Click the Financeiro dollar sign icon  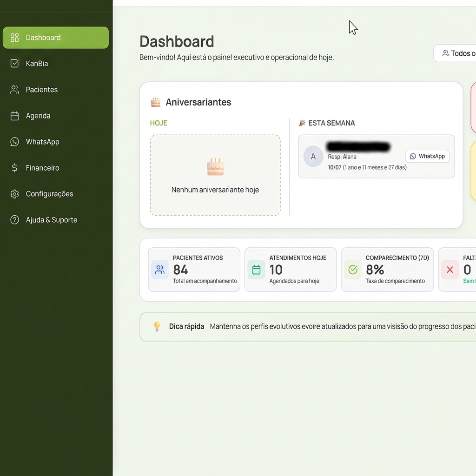pos(14,168)
